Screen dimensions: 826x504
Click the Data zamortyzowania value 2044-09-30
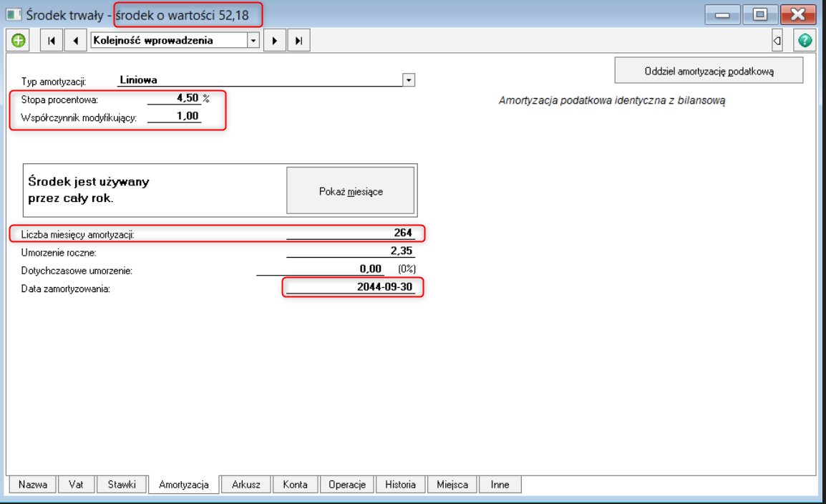[x=350, y=287]
